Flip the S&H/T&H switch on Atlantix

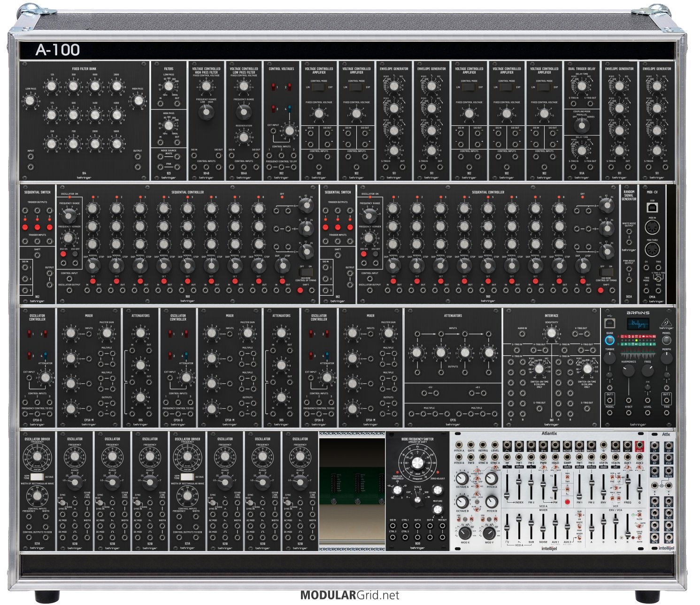point(567,477)
